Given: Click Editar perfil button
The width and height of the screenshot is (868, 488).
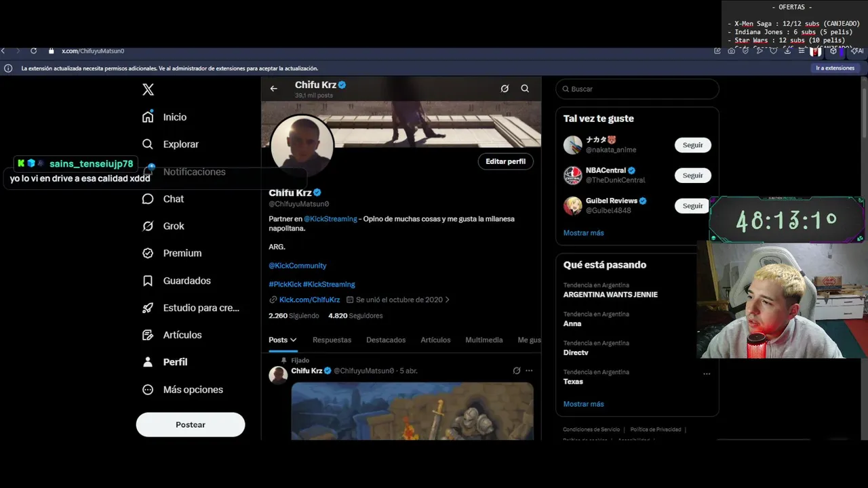Looking at the screenshot, I should tap(505, 161).
